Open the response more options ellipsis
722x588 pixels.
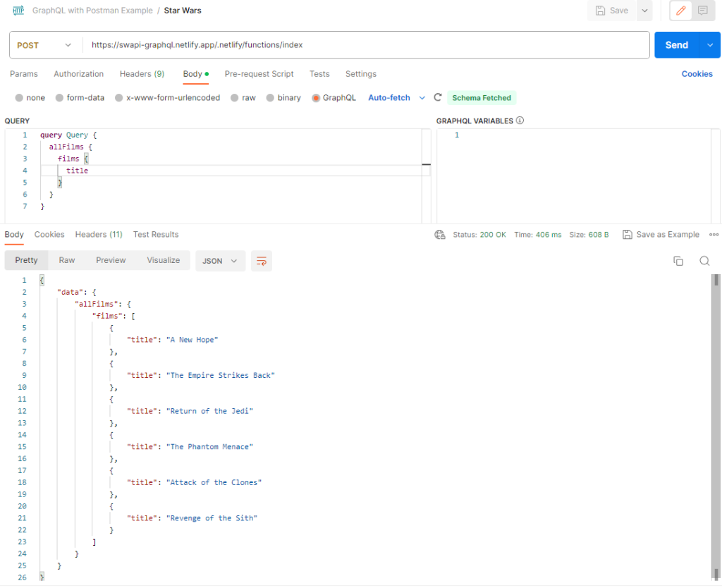click(x=714, y=235)
